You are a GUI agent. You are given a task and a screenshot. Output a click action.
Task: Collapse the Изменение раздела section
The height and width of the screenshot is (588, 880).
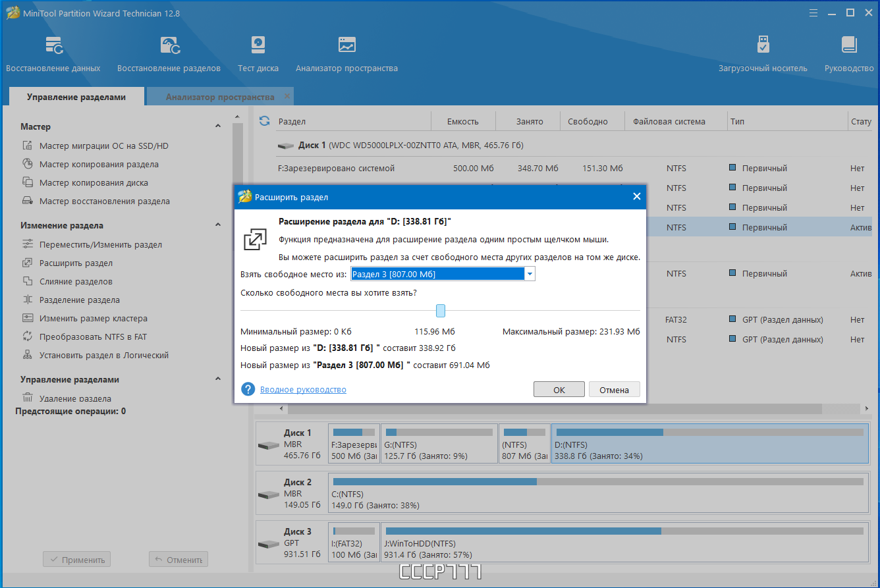[x=219, y=225]
